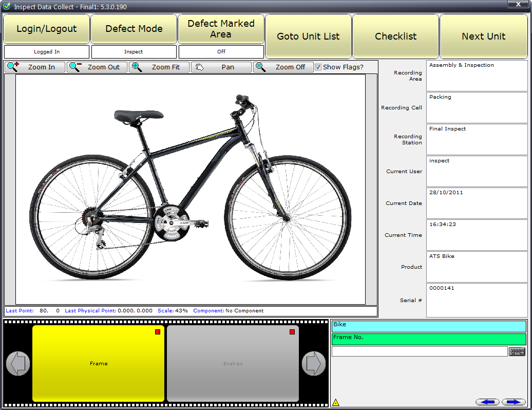
Task: Click the Frame No. text input field
Action: pyautogui.click(x=419, y=351)
